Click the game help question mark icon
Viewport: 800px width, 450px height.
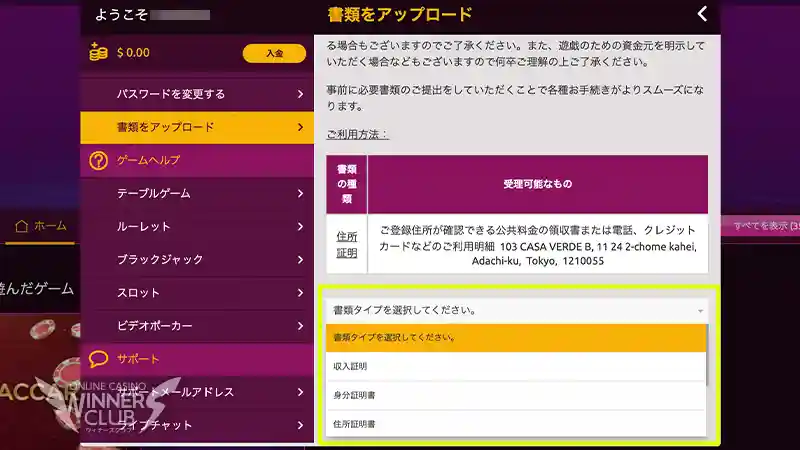98,160
